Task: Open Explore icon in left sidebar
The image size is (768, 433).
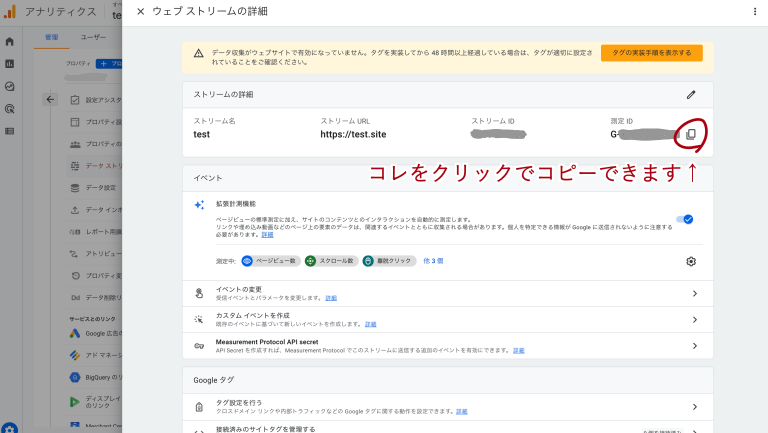Action: coord(9,86)
